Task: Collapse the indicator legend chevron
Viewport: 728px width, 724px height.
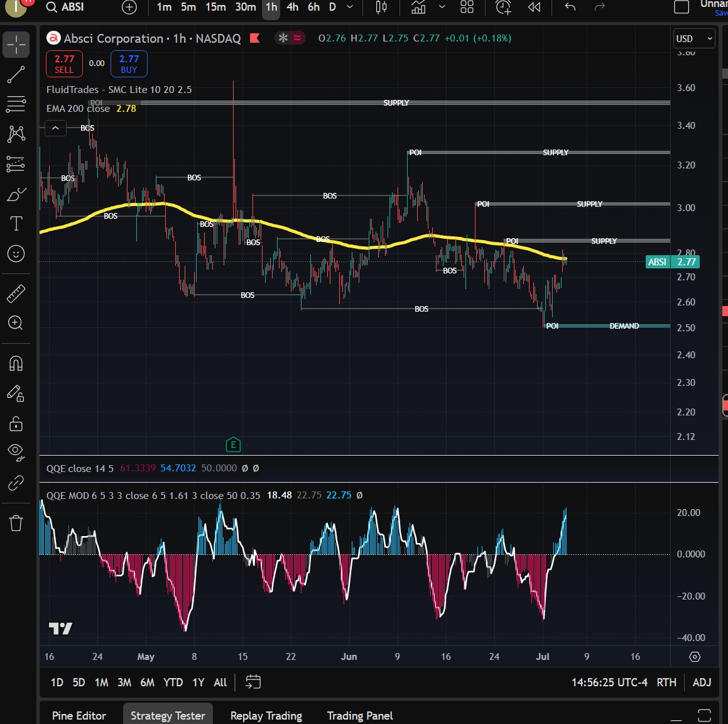Action: coord(55,128)
